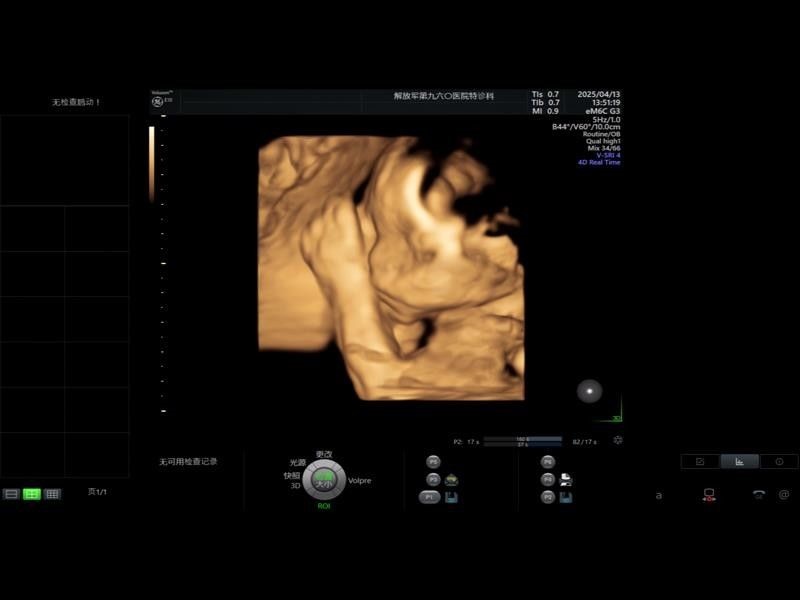Open the info circle tab

coord(779,462)
